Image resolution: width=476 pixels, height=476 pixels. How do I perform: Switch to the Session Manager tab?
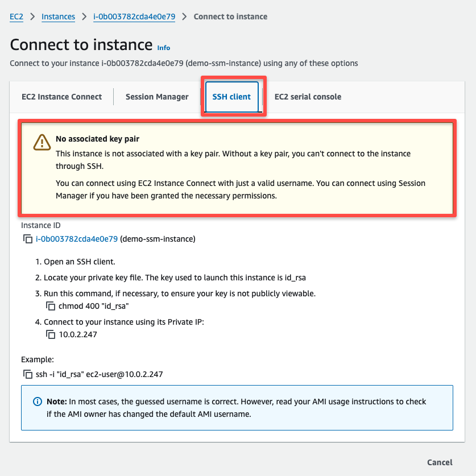[x=157, y=97]
